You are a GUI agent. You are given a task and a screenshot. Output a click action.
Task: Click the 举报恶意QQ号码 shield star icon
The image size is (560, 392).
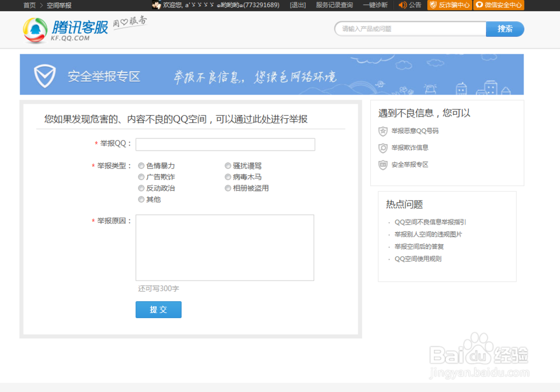pyautogui.click(x=382, y=131)
